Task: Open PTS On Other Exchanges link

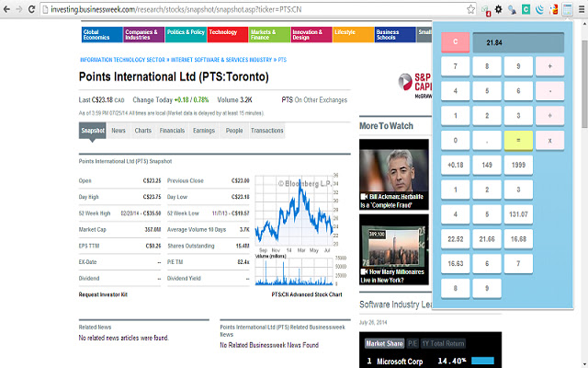Action: pyautogui.click(x=314, y=100)
